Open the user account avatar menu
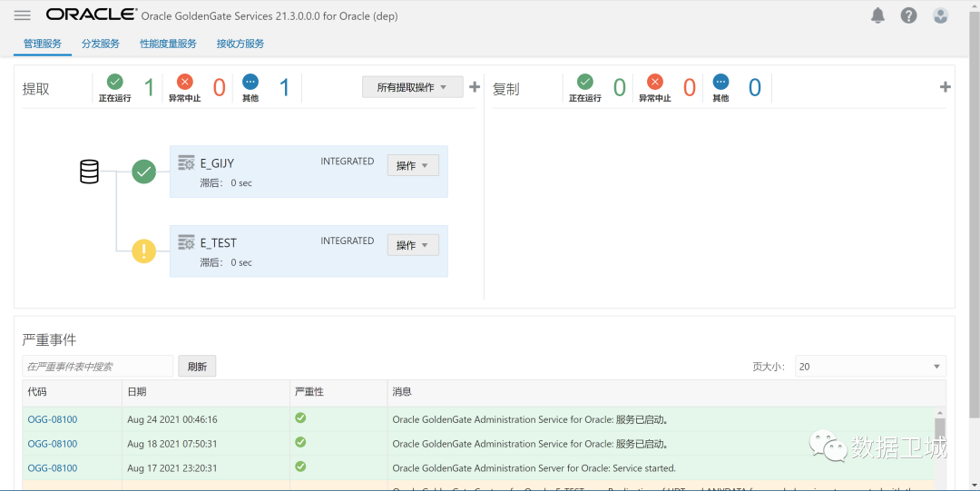Image resolution: width=980 pixels, height=491 pixels. pyautogui.click(x=941, y=15)
